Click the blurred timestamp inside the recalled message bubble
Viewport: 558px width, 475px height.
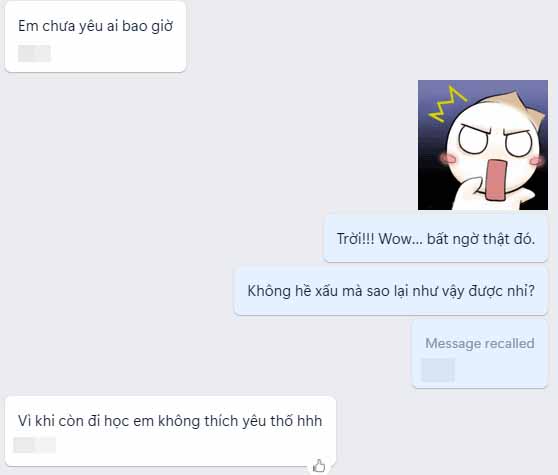438,370
